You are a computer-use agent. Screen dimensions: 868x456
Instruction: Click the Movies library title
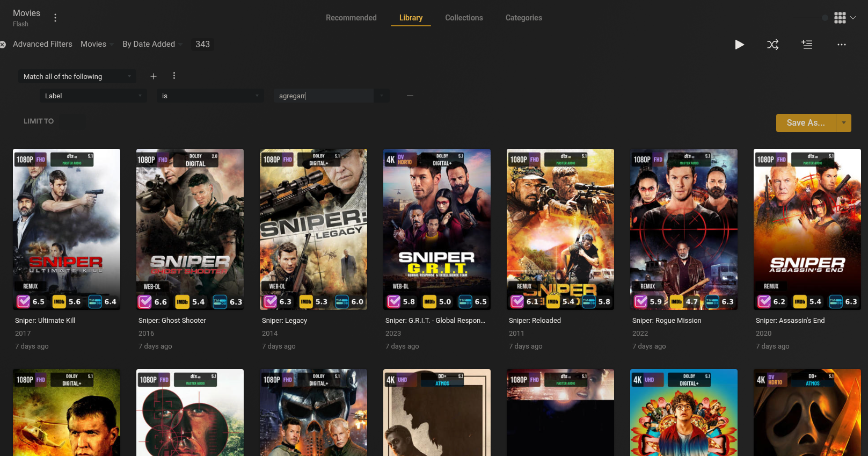[x=26, y=13]
